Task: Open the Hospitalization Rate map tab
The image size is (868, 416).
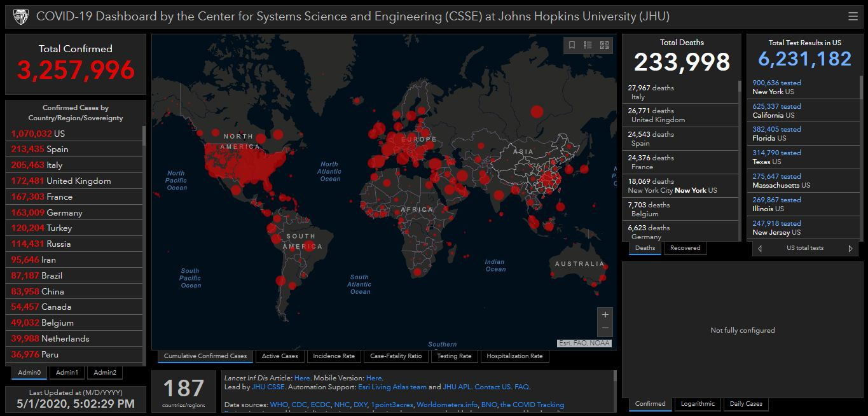Action: coord(514,356)
